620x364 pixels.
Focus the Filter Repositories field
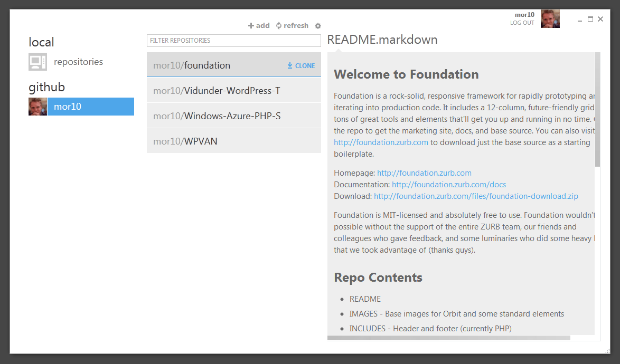pos(233,41)
